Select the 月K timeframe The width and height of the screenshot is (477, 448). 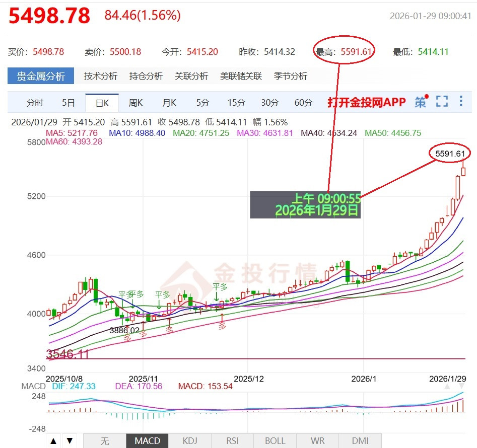click(x=168, y=102)
